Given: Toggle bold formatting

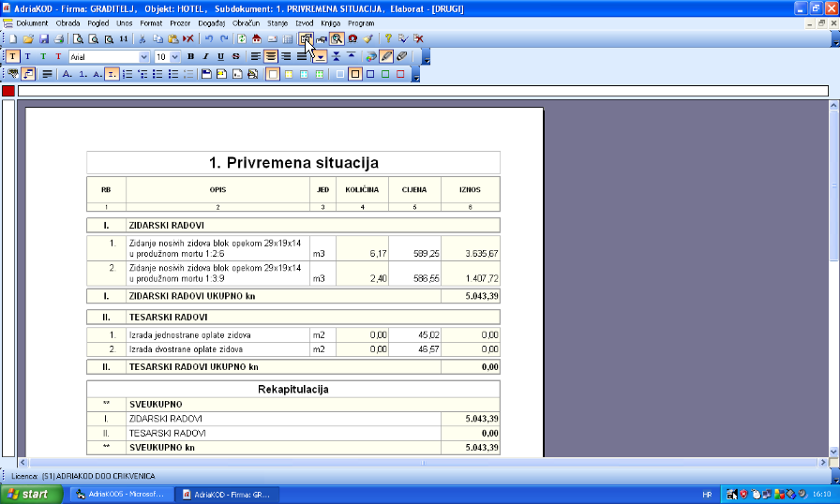Looking at the screenshot, I should (x=190, y=56).
